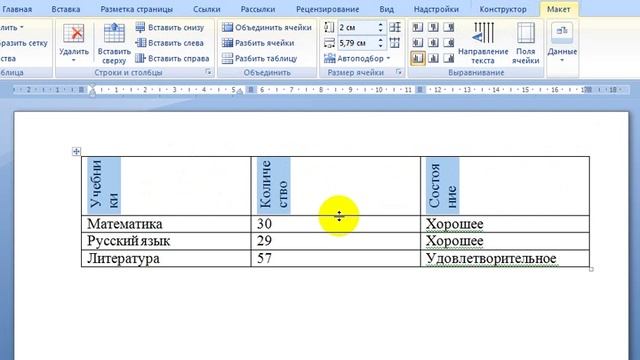Click the table resize handle at the corner
The height and width of the screenshot is (360, 640).
[x=591, y=269]
